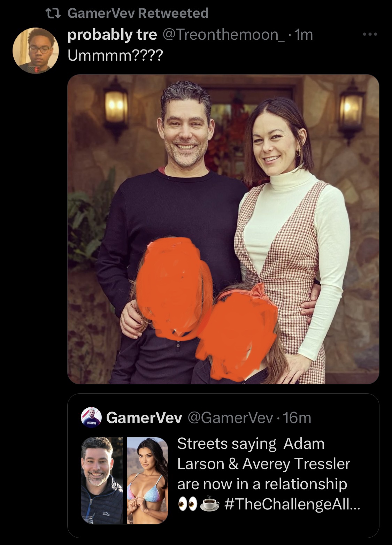Open quoted thumbnail of woman in bikini
Image resolution: width=392 pixels, height=545 pixels.
[x=147, y=480]
